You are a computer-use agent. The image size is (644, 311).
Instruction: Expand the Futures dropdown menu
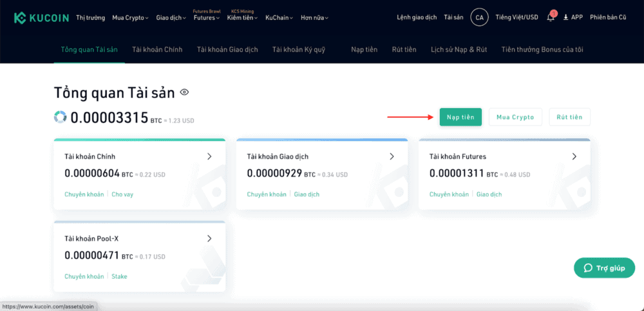[207, 17]
